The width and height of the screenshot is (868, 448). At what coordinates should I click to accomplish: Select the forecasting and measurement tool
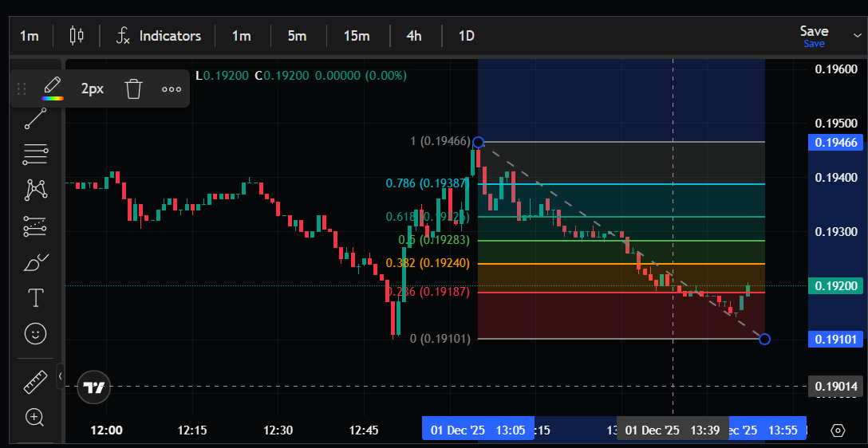pyautogui.click(x=35, y=226)
